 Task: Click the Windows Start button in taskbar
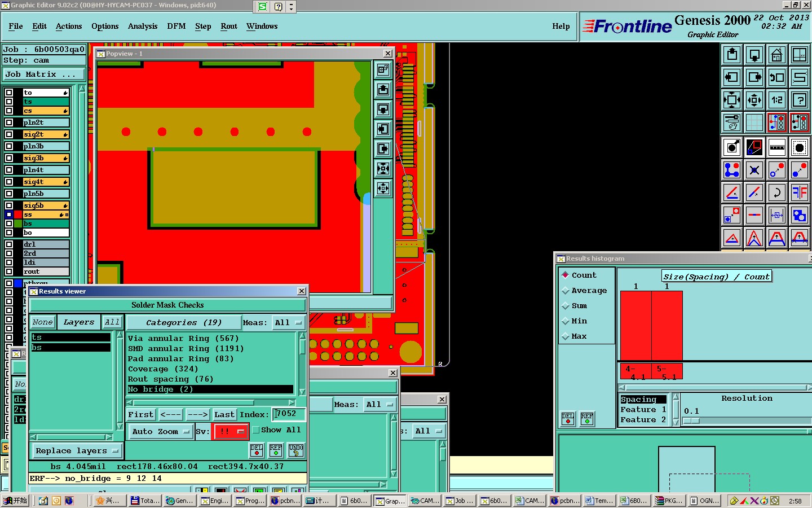coord(15,501)
